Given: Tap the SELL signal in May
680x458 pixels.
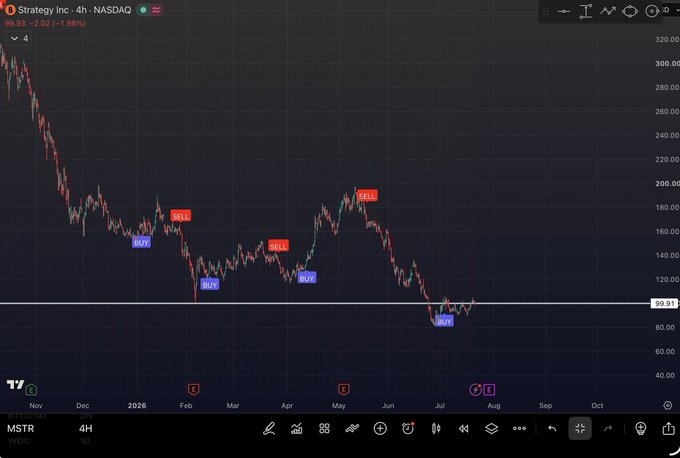Looking at the screenshot, I should click(367, 196).
